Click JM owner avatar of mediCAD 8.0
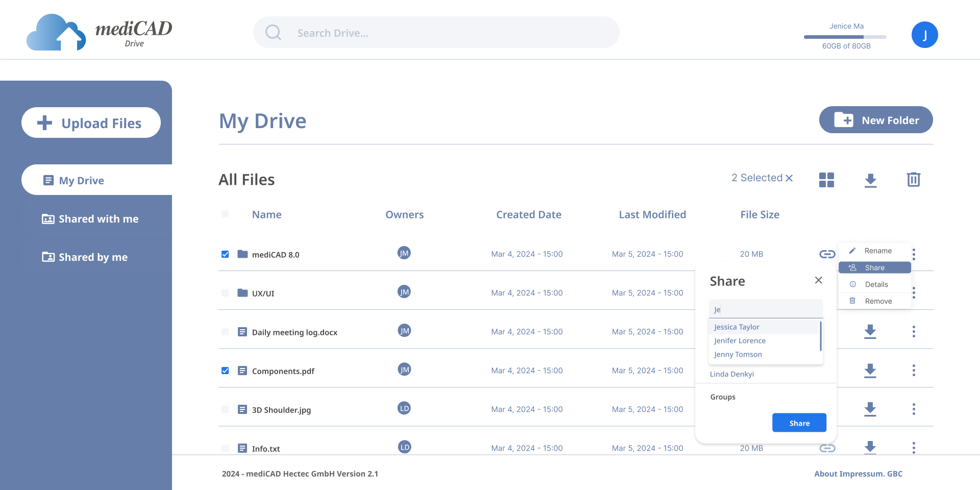Image resolution: width=980 pixels, height=490 pixels. tap(404, 253)
